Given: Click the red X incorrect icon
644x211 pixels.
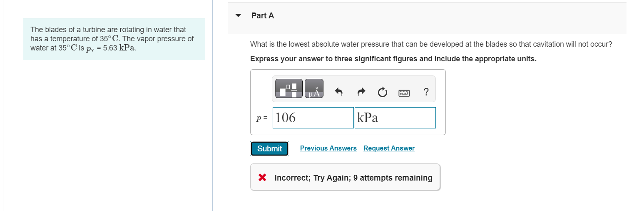Looking at the screenshot, I should coord(262,178).
